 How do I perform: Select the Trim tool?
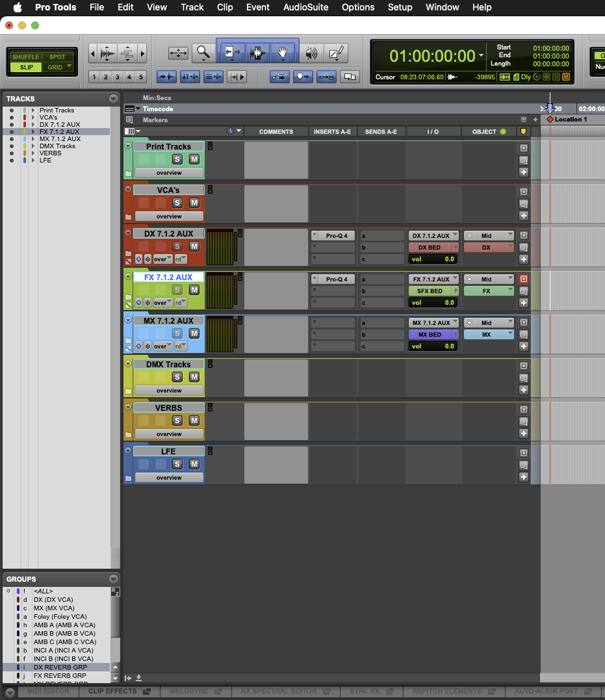pyautogui.click(x=232, y=53)
